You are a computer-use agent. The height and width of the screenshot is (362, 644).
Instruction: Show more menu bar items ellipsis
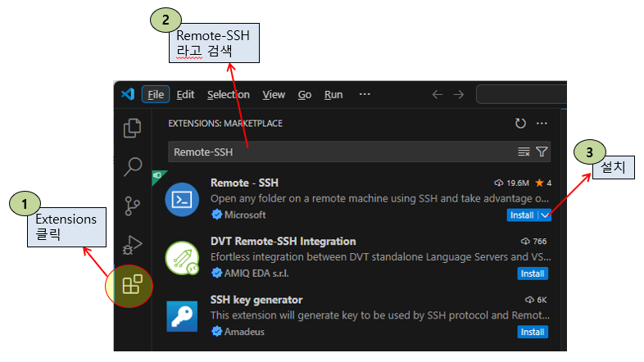(365, 94)
